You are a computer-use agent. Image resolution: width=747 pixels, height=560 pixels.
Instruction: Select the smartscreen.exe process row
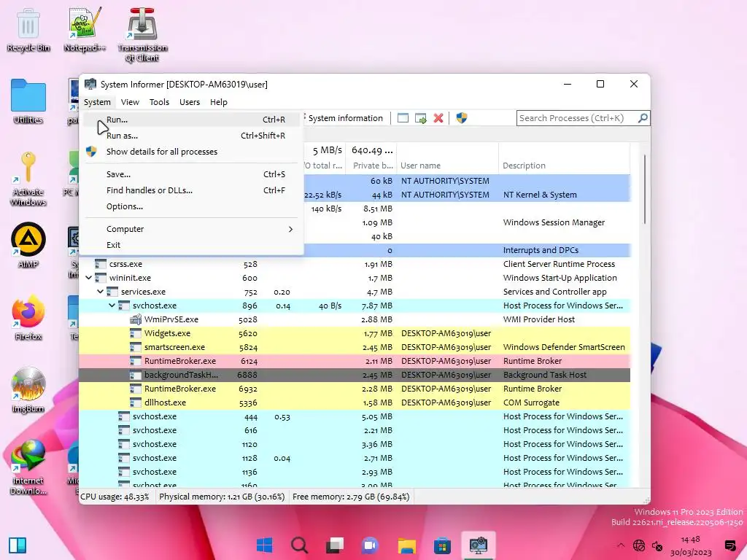point(355,347)
